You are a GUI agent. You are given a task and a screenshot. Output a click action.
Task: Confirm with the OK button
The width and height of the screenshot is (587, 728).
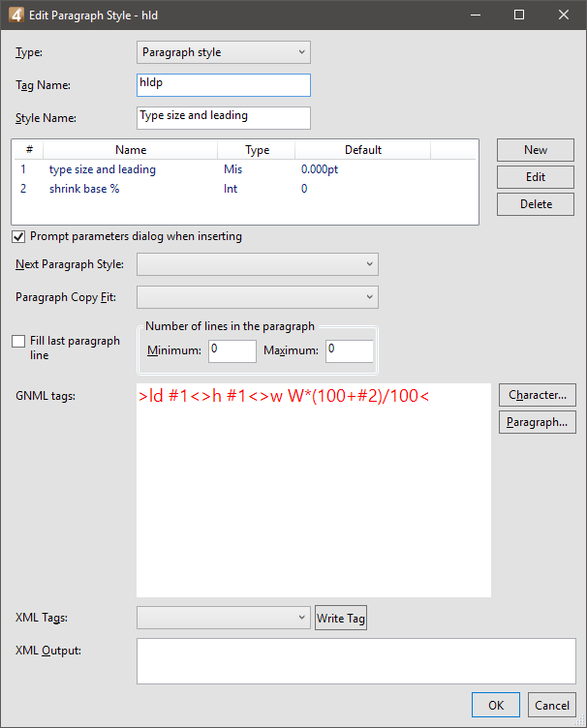point(496,705)
